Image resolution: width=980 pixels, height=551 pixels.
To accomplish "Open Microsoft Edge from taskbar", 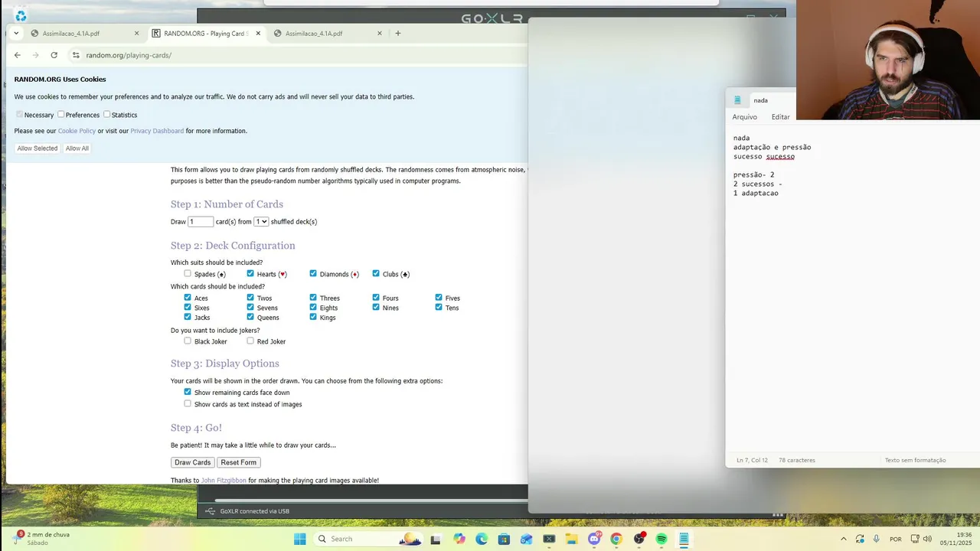I will pos(482,539).
